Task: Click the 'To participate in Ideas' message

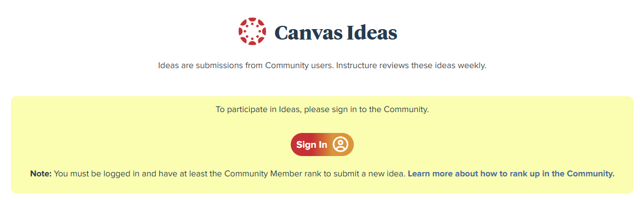Action: click(x=259, y=110)
